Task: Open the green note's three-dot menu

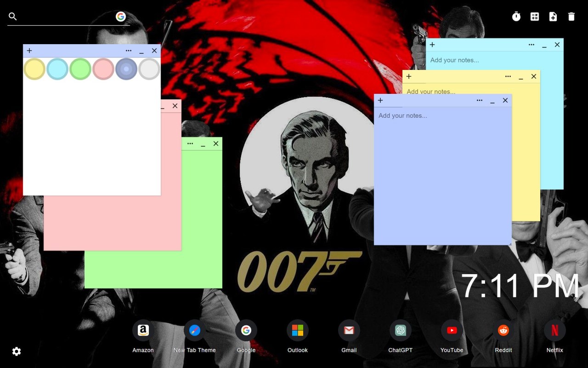Action: [190, 144]
